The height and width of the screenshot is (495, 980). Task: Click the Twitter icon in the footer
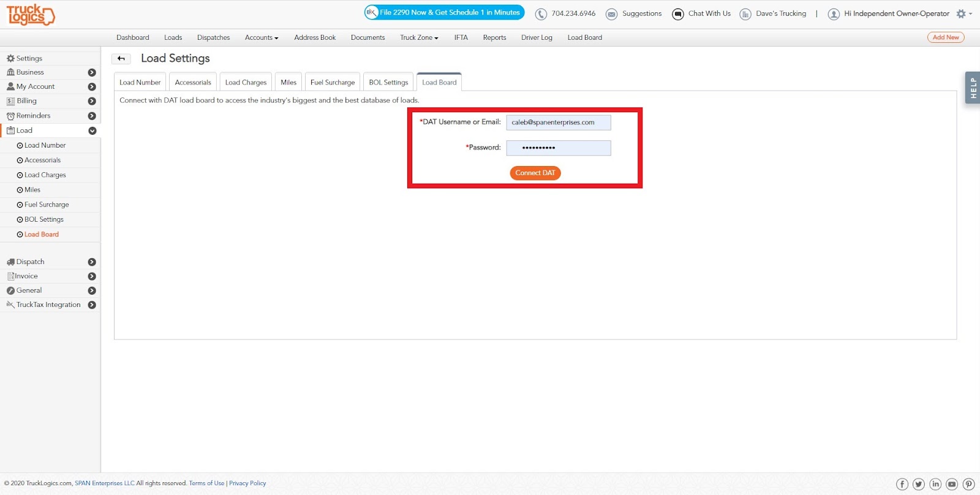pos(919,484)
